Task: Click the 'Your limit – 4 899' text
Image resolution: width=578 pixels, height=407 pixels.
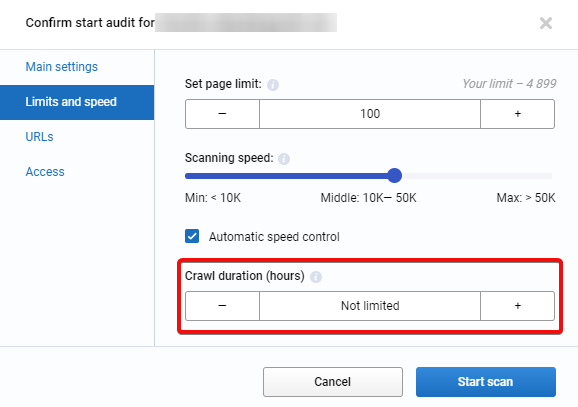Action: click(x=509, y=84)
